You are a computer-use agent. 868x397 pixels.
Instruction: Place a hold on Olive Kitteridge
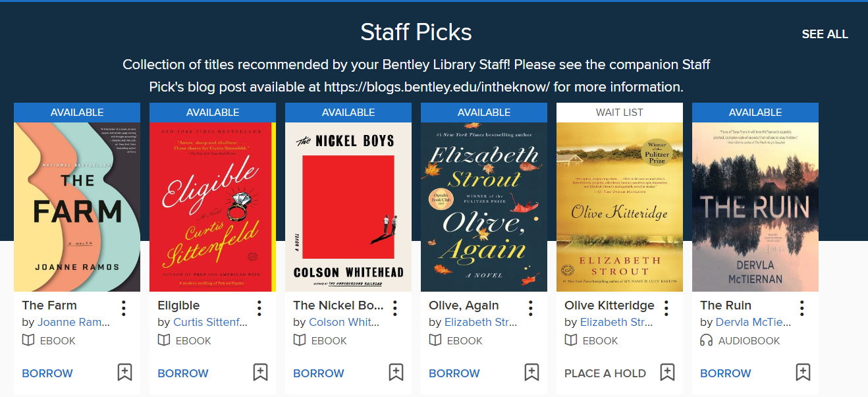[x=605, y=373]
